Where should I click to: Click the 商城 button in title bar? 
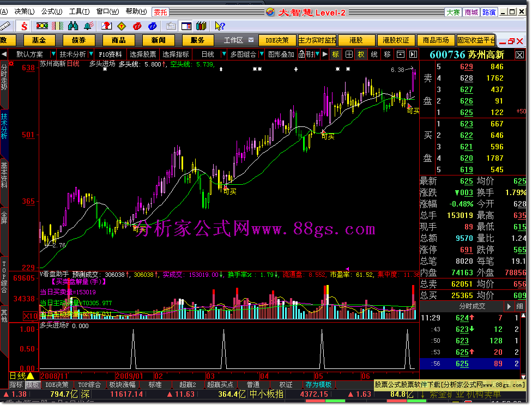pyautogui.click(x=471, y=12)
